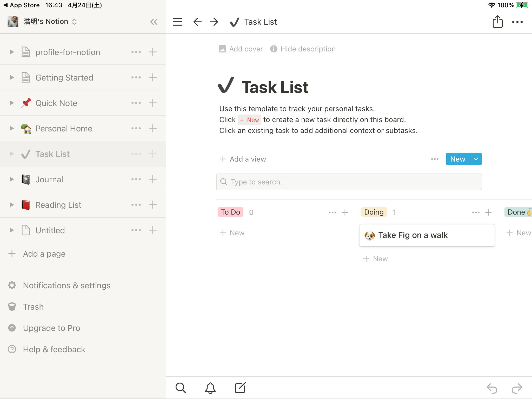
Task: Expand the Reading List tree item
Action: (x=12, y=205)
